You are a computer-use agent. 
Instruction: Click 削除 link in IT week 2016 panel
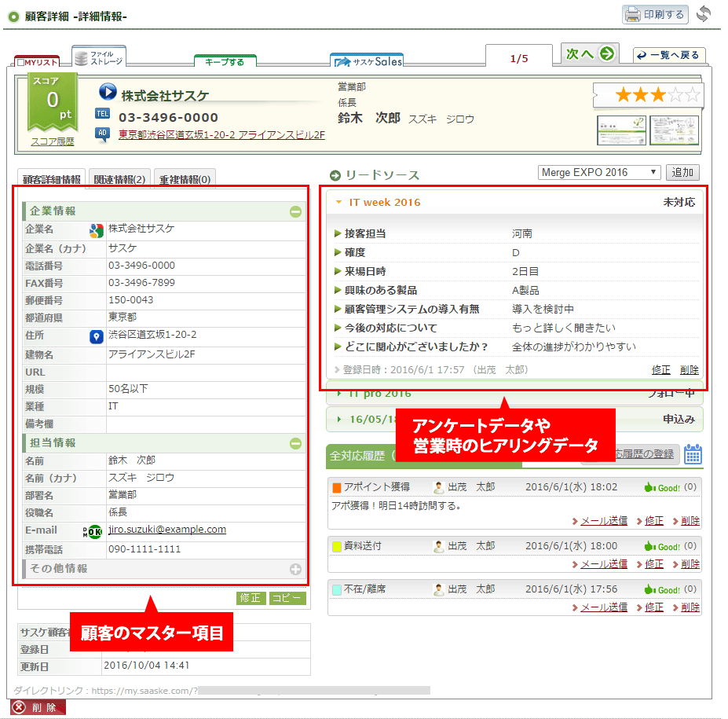(x=690, y=370)
